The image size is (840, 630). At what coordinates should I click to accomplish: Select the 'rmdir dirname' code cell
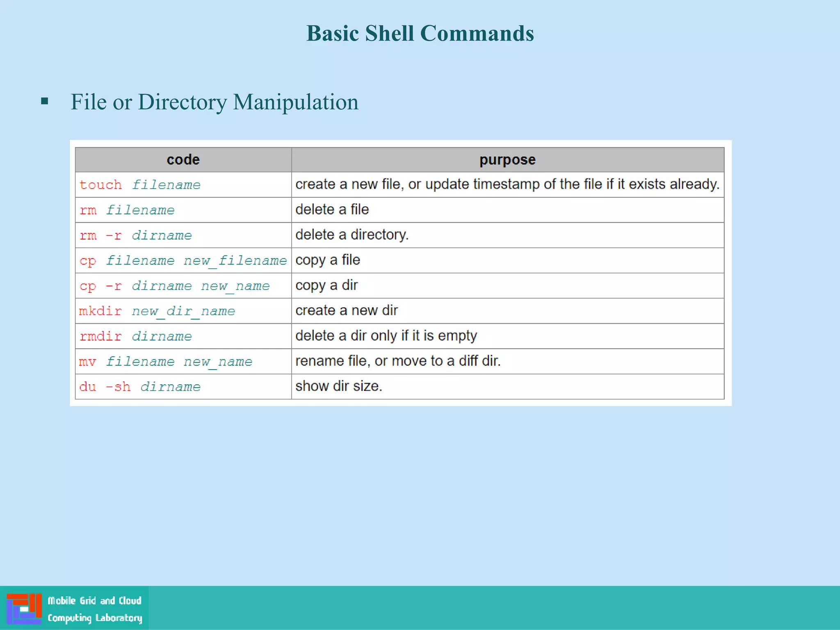click(183, 336)
